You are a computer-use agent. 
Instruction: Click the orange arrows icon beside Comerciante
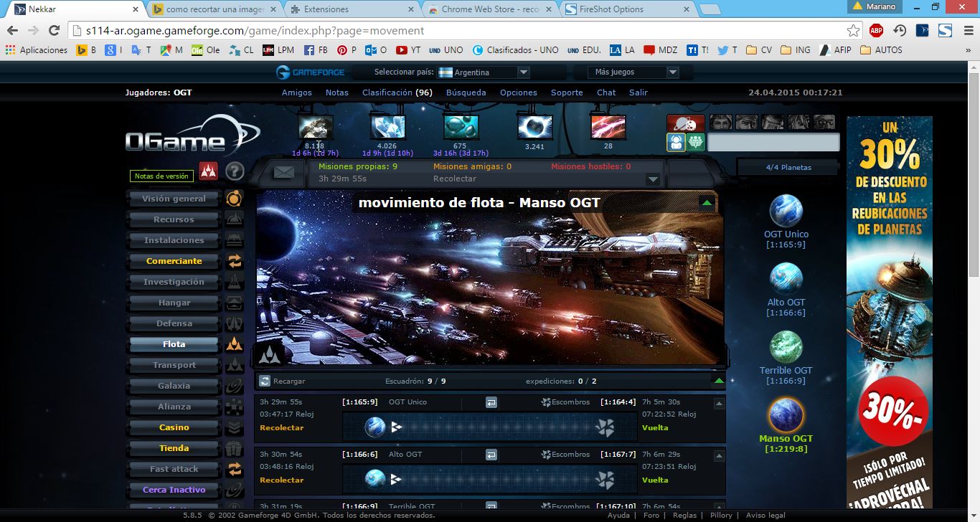(x=234, y=261)
